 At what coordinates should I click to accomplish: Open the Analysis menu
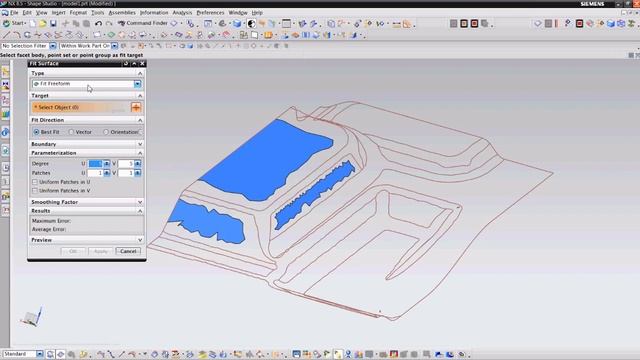[x=182, y=13]
